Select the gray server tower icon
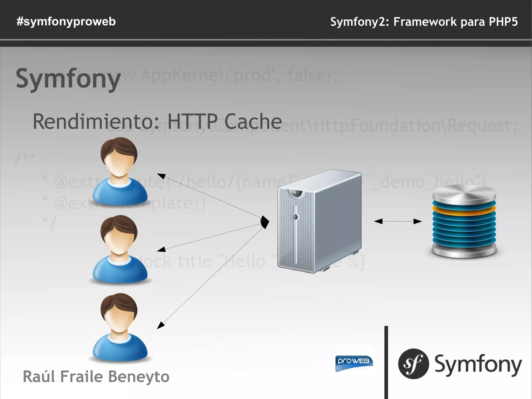Screen dimensions: 532x399 coord(320,221)
